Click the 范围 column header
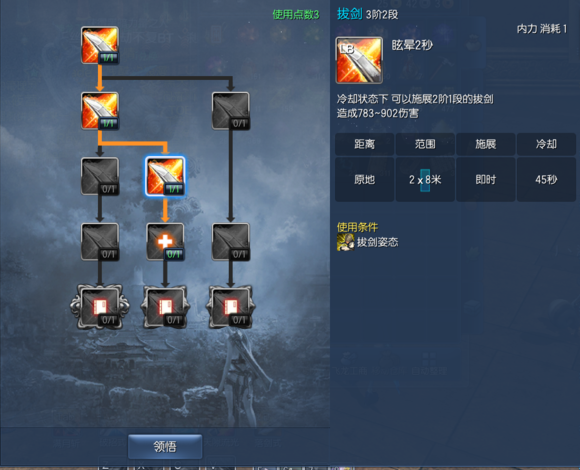 point(425,144)
